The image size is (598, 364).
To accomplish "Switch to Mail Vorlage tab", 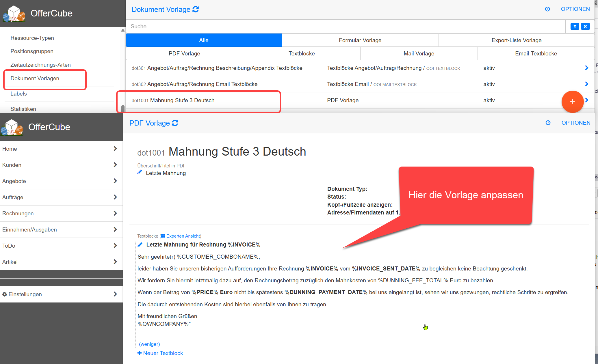I will click(x=419, y=53).
